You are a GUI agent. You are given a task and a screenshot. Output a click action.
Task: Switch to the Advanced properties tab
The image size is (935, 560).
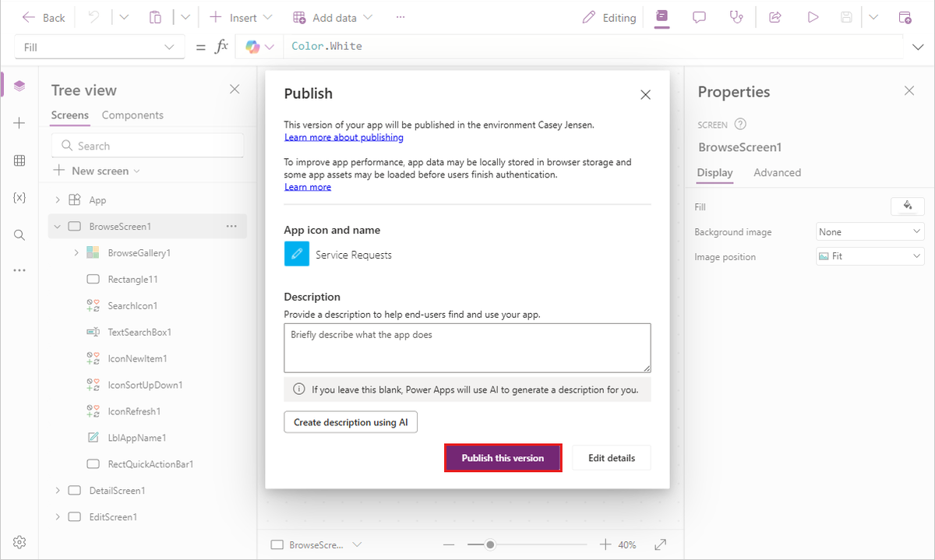tap(777, 172)
